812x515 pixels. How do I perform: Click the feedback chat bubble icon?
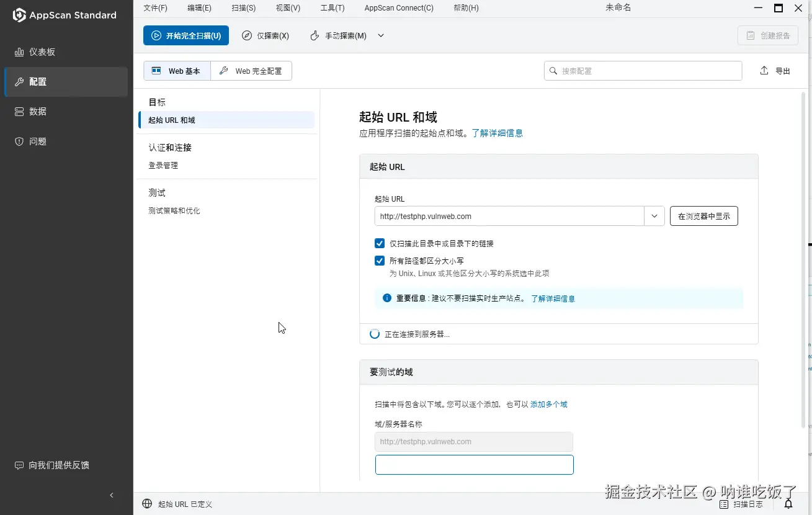[19, 465]
